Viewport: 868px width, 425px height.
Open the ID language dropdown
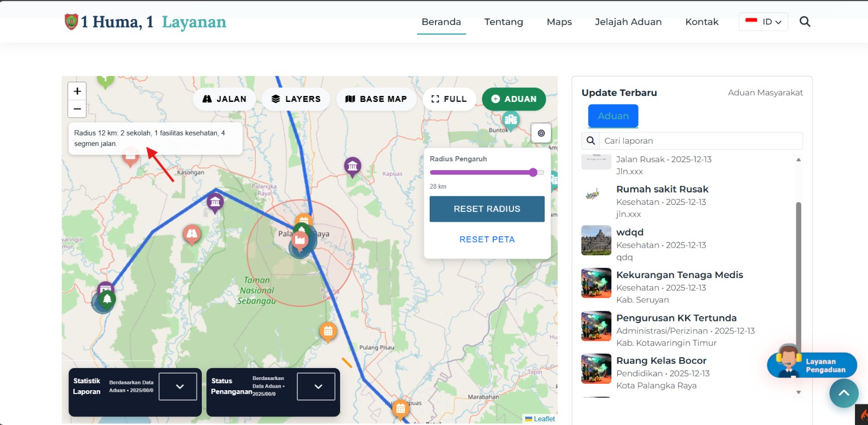(x=763, y=22)
